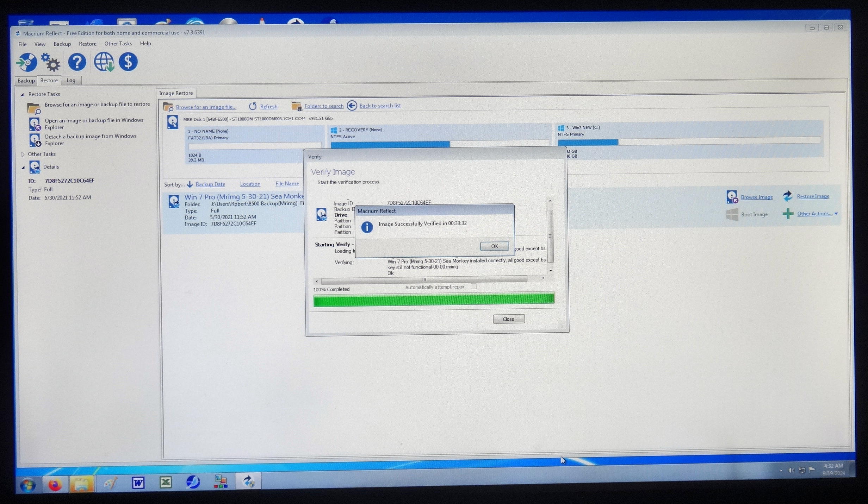Click the Browse Image disk icon

click(732, 197)
